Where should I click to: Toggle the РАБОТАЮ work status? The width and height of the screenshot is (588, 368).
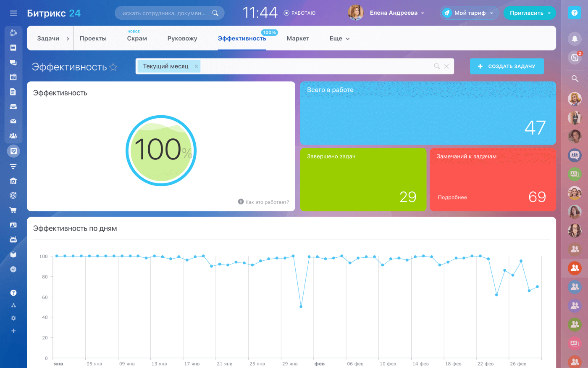coord(299,13)
